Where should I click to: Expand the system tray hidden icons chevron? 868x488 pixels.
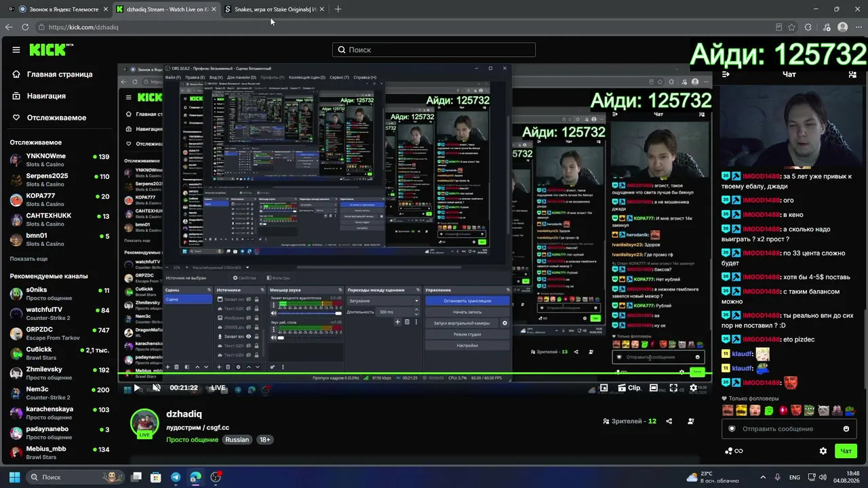click(x=763, y=477)
